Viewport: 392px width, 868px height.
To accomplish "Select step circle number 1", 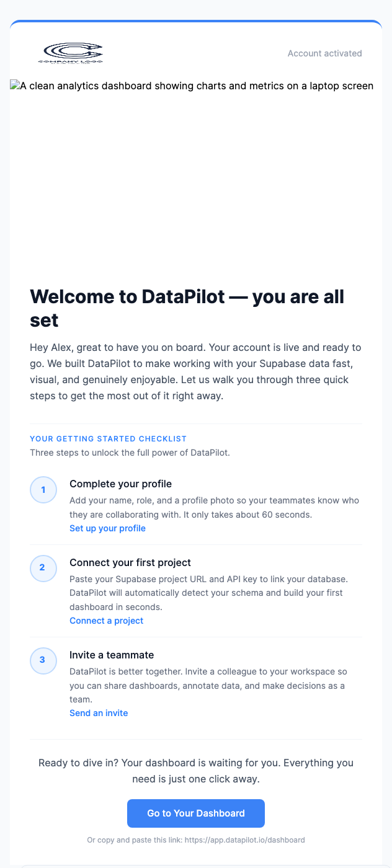I will click(43, 490).
